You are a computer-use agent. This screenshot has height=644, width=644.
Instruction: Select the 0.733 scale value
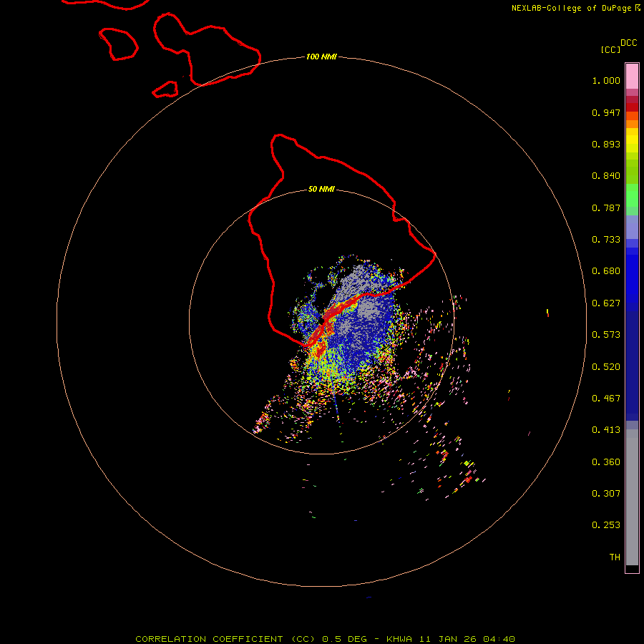[x=606, y=240]
